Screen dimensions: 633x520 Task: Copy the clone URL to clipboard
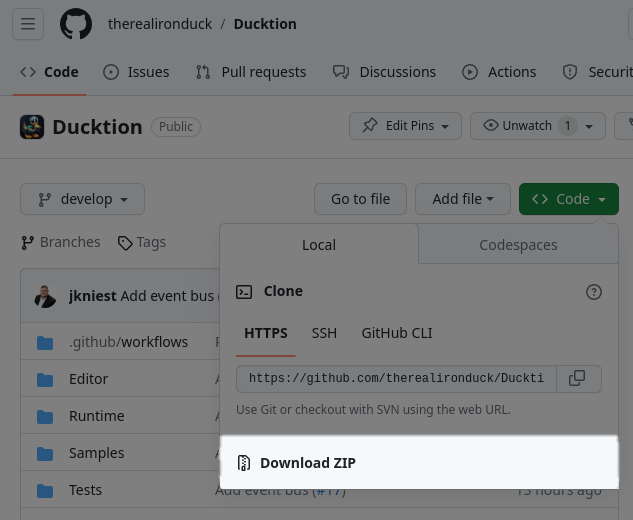(577, 379)
